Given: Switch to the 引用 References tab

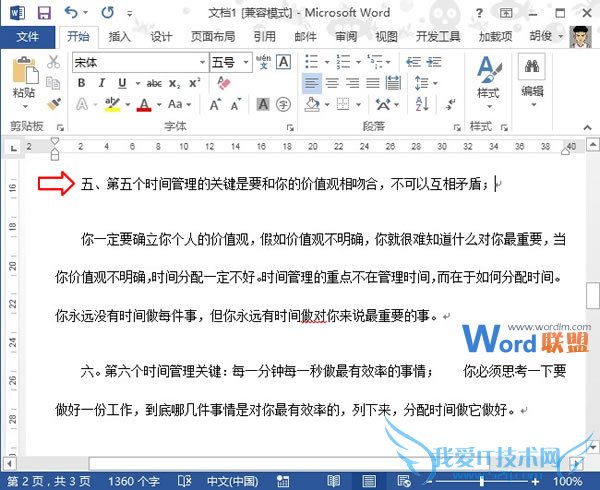Looking at the screenshot, I should [264, 37].
